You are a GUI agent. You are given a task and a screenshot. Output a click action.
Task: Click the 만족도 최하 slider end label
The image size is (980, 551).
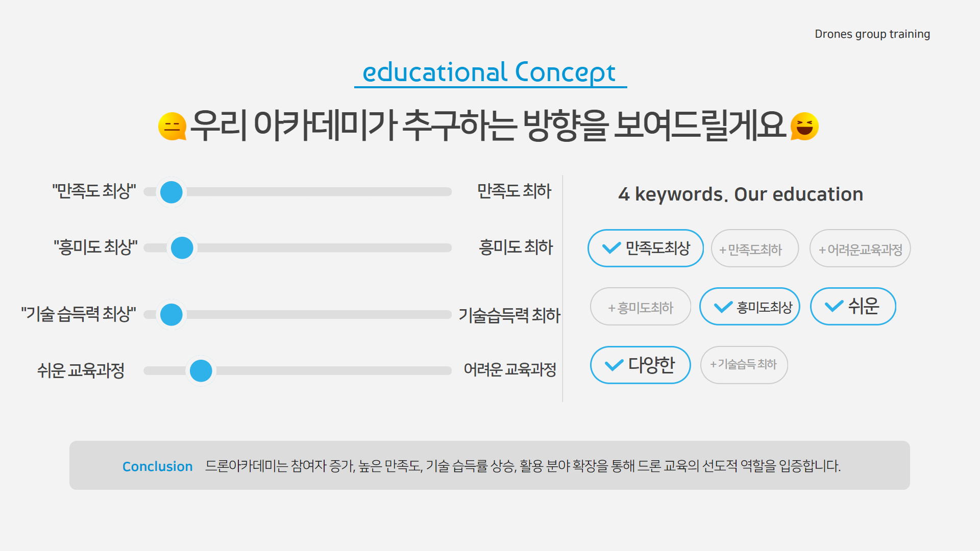[x=514, y=191]
